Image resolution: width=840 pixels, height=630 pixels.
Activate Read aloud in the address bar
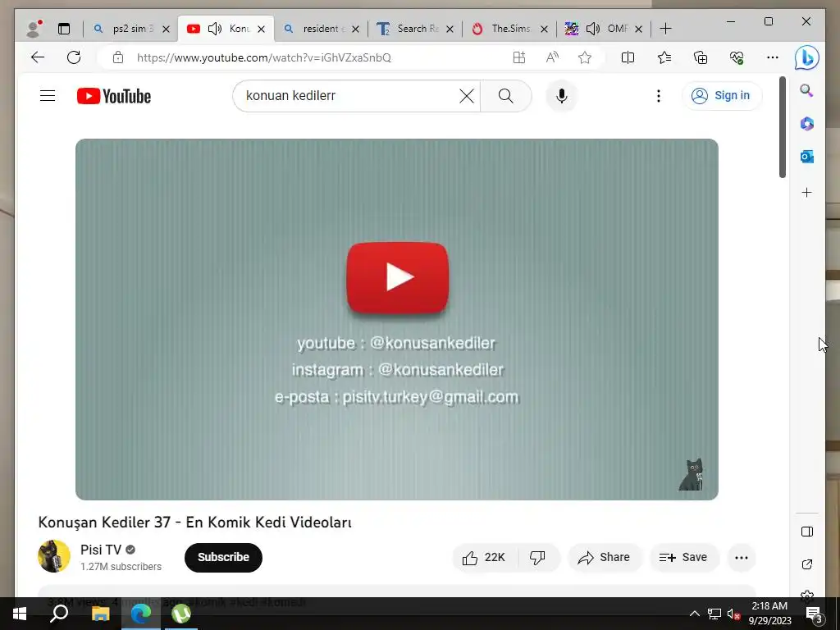(552, 57)
